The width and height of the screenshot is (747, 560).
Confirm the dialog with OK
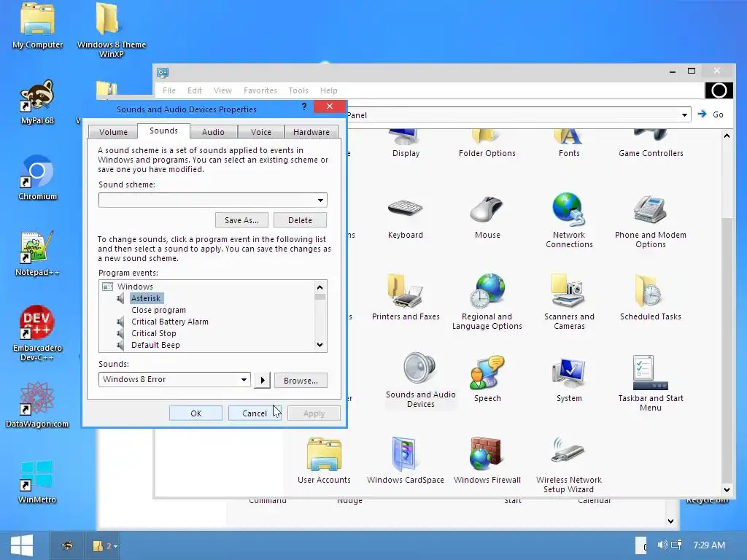pyautogui.click(x=196, y=413)
